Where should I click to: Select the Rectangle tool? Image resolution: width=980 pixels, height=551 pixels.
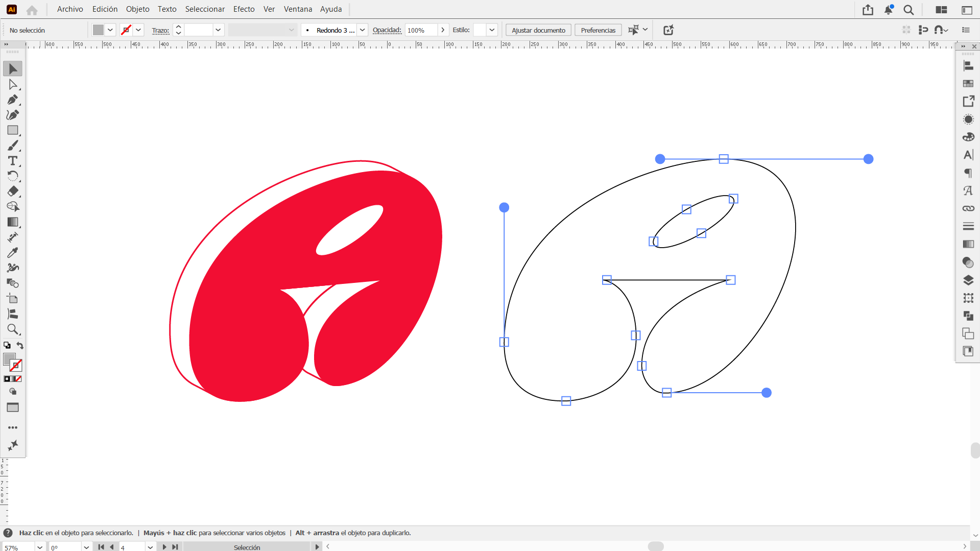pyautogui.click(x=13, y=130)
